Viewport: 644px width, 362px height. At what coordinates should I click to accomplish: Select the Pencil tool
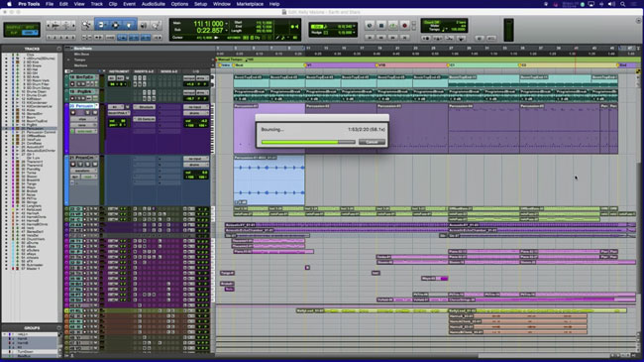[x=156, y=25]
